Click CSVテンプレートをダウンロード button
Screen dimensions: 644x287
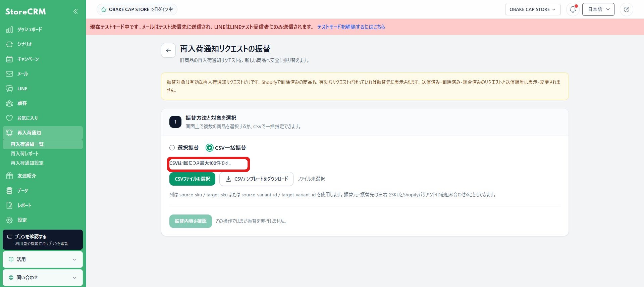pos(256,179)
